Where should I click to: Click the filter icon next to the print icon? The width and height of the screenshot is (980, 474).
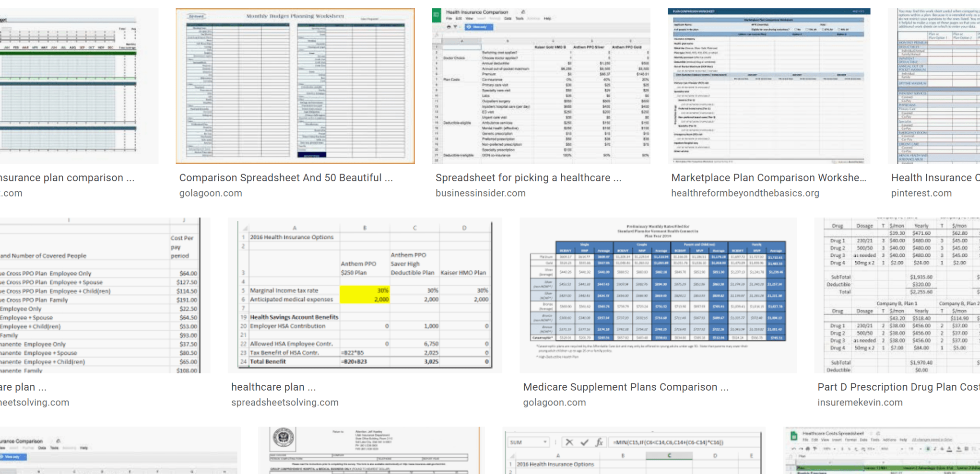(x=456, y=26)
